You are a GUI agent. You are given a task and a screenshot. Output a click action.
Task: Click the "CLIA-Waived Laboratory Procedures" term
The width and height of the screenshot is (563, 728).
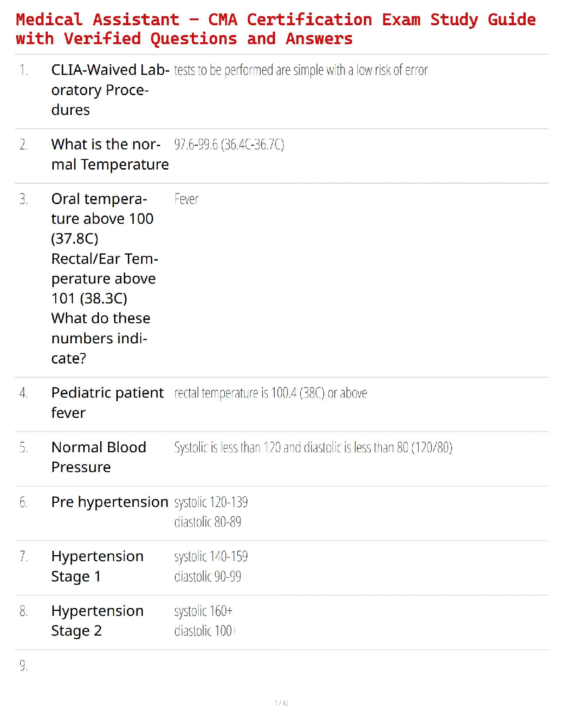coord(110,90)
